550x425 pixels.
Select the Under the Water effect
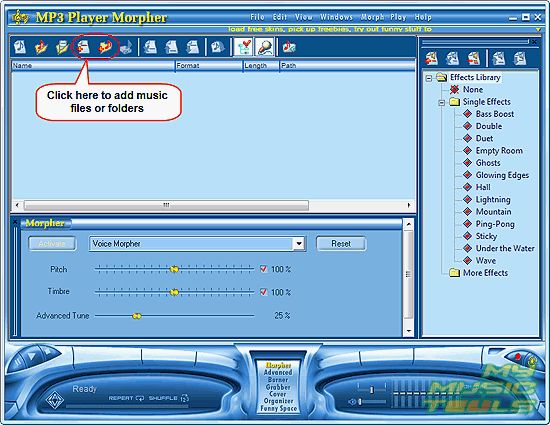pos(505,248)
